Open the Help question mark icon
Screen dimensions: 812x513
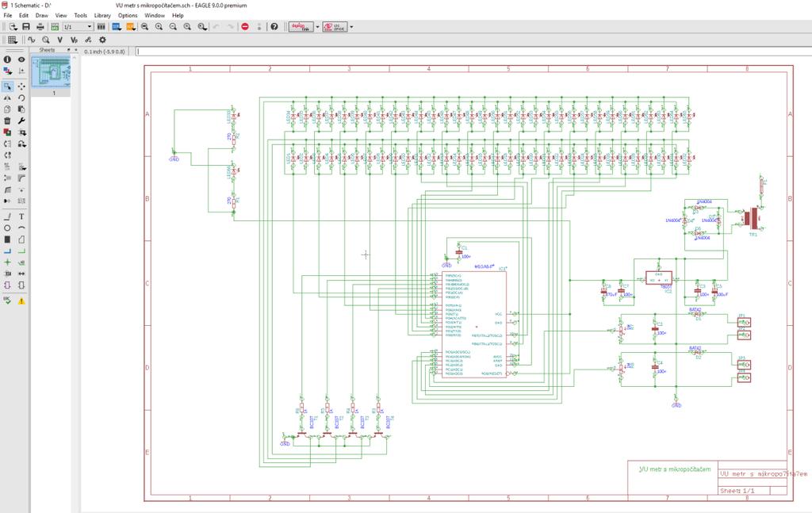pos(274,26)
